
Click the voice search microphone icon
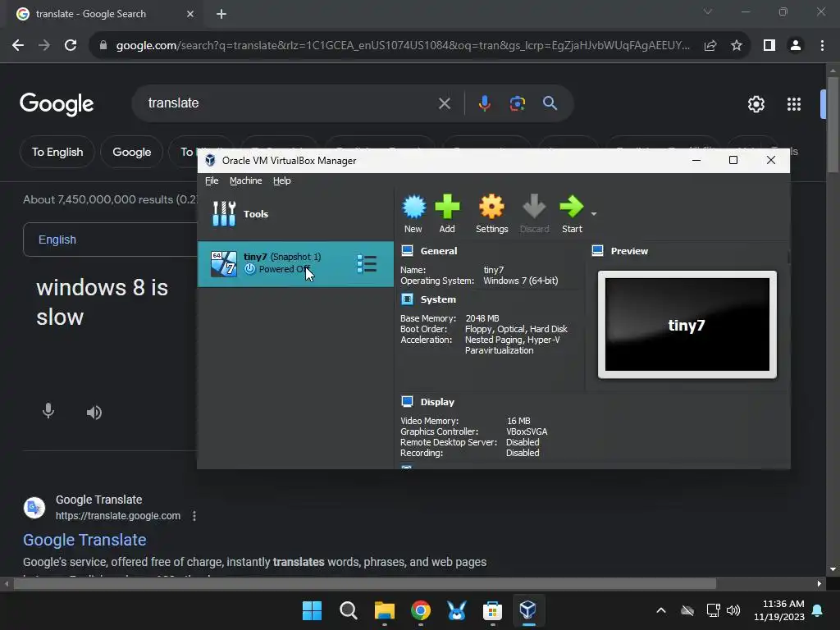click(484, 103)
